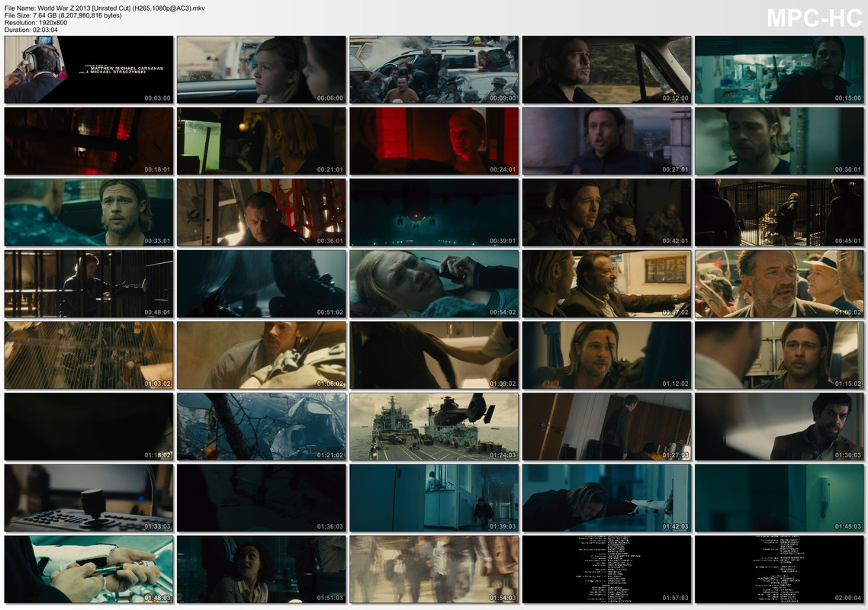Viewport: 868px width, 610px height.
Task: Select the frame at 01:42:03
Action: (x=606, y=498)
